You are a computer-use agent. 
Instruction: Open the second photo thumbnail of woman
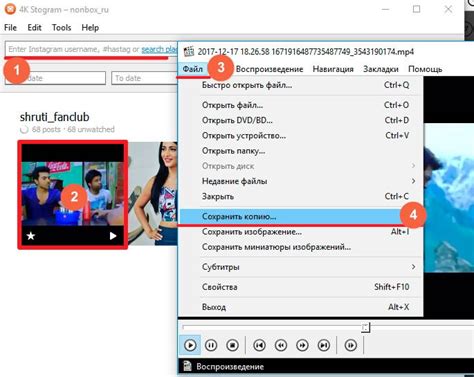153,194
